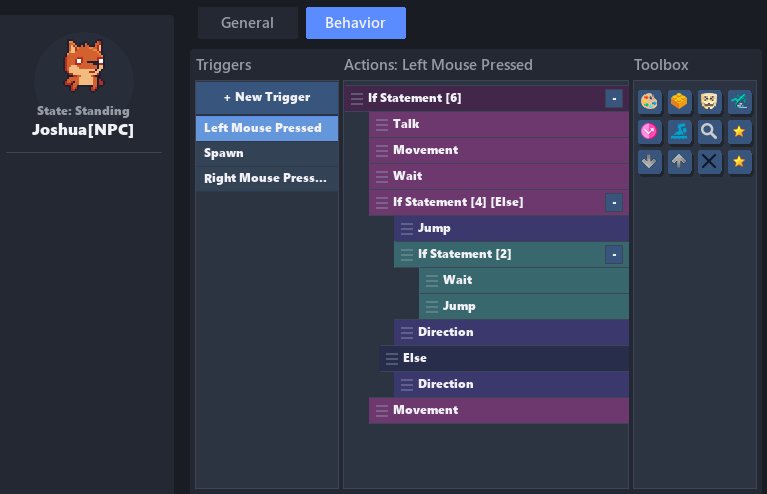This screenshot has height=494, width=767.
Task: Collapse the If Statement [2] block
Action: tap(613, 254)
